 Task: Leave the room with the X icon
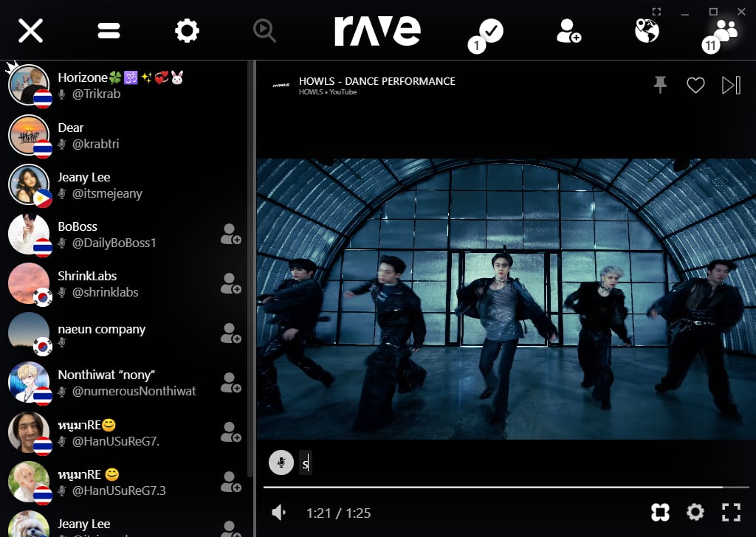(31, 31)
